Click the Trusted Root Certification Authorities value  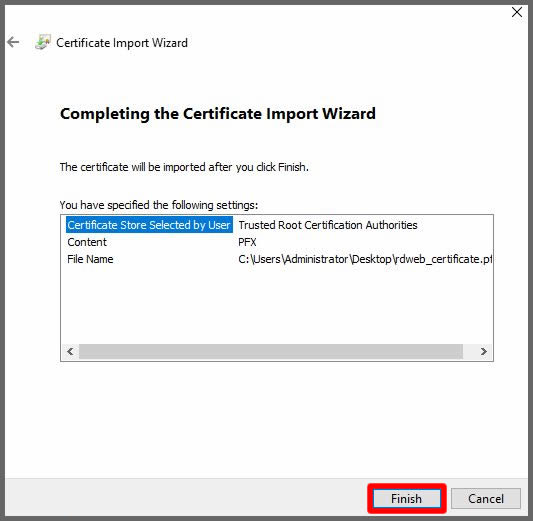[x=328, y=225]
